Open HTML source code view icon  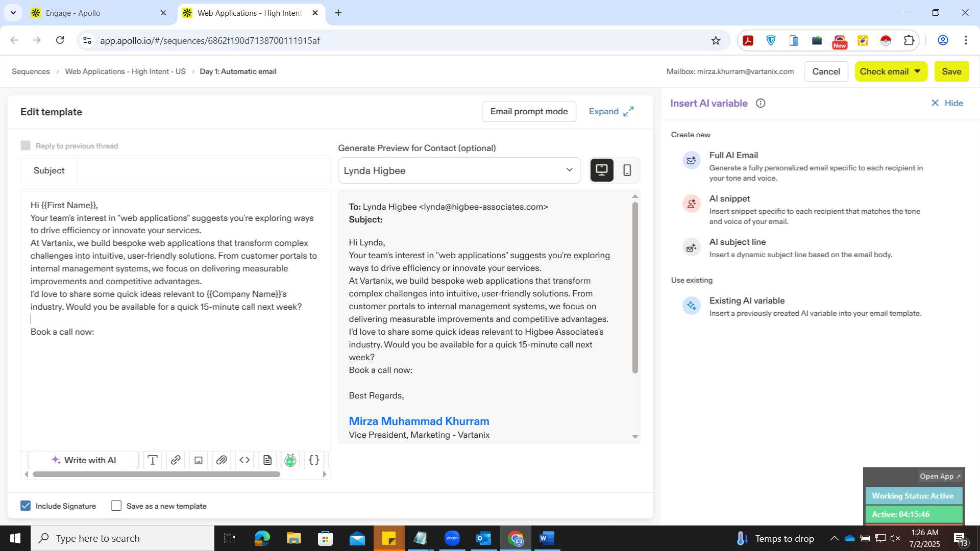tap(244, 460)
